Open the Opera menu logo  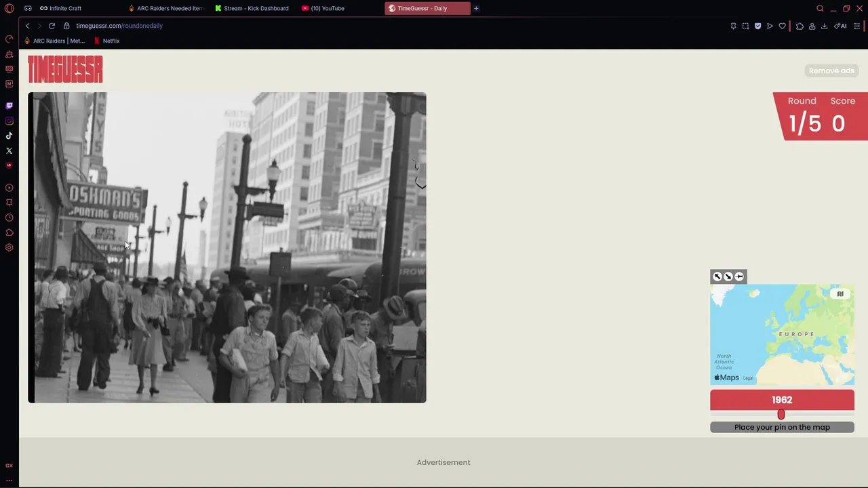pyautogui.click(x=9, y=8)
